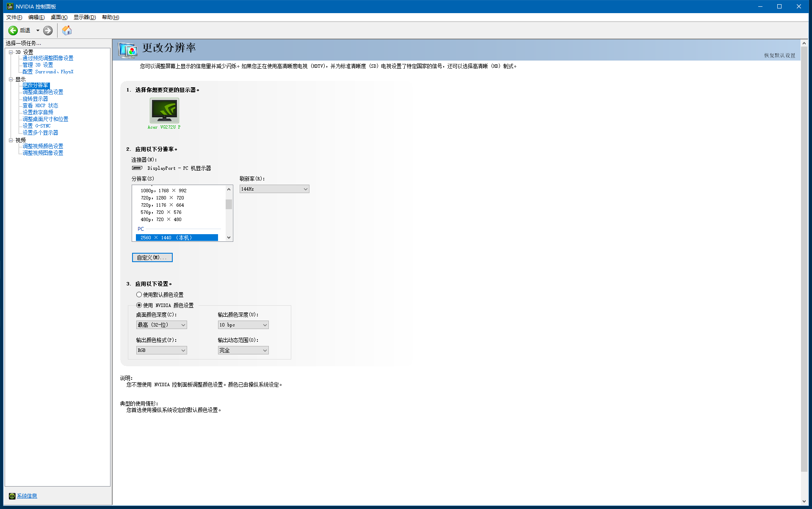Open 管理 3D 设置
This screenshot has width=812, height=509.
coord(38,65)
